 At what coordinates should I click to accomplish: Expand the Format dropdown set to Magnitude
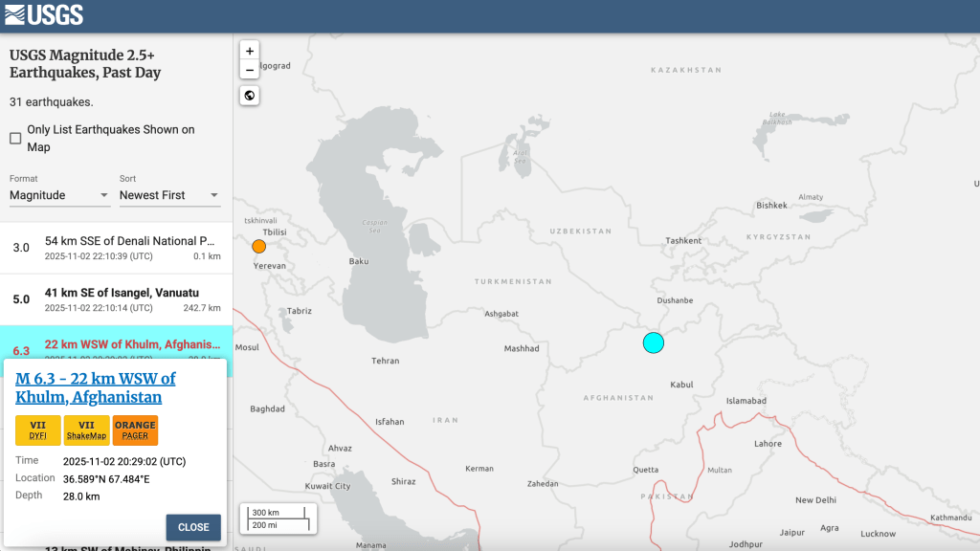click(59, 195)
